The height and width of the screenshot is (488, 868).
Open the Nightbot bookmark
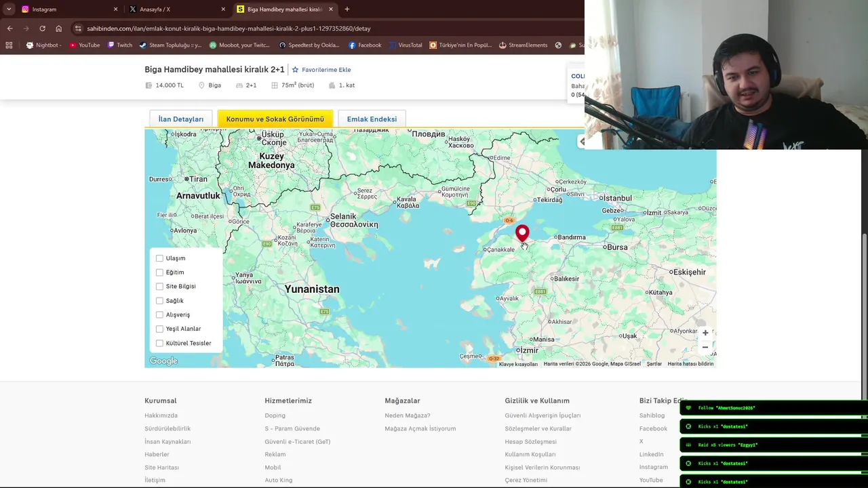(43, 45)
